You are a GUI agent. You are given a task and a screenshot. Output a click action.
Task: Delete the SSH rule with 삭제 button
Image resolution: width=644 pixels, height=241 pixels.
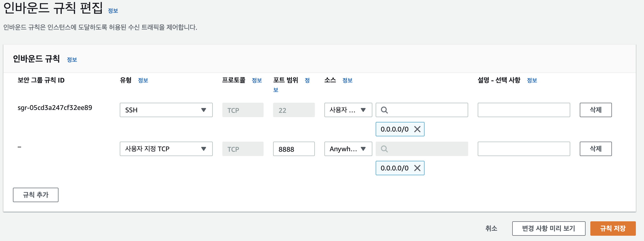596,110
